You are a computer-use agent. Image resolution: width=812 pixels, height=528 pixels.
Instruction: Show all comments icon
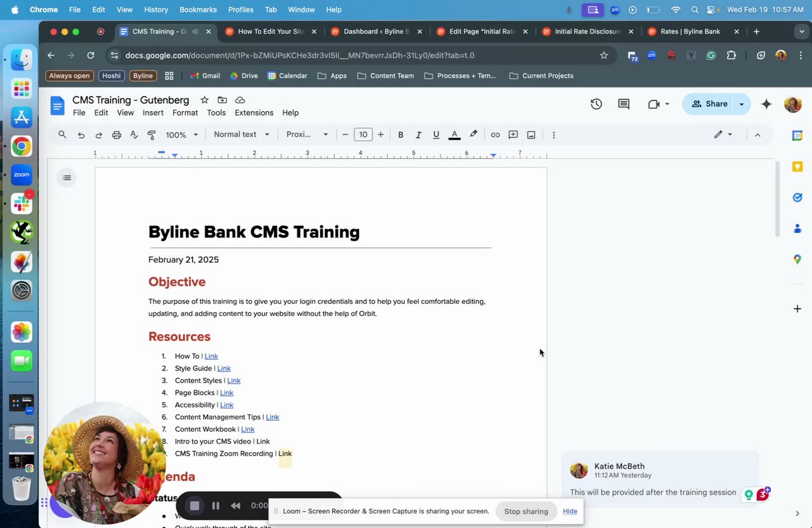coord(624,104)
